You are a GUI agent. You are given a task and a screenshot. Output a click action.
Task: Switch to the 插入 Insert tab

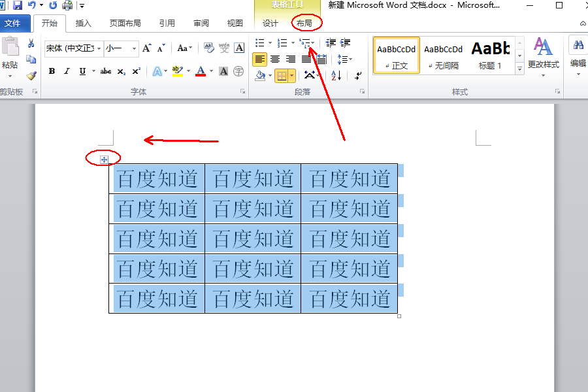[83, 24]
